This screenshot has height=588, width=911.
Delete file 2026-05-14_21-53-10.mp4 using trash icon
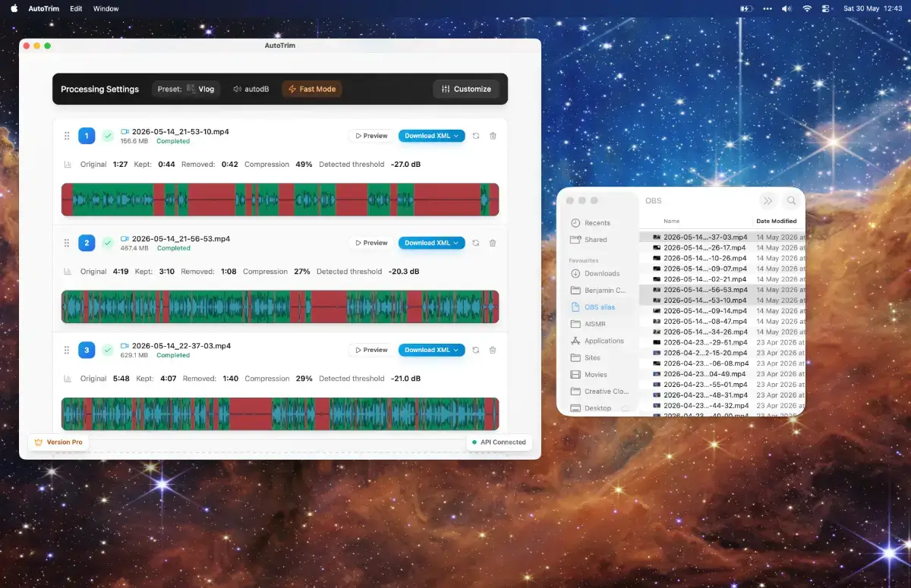[x=493, y=136]
